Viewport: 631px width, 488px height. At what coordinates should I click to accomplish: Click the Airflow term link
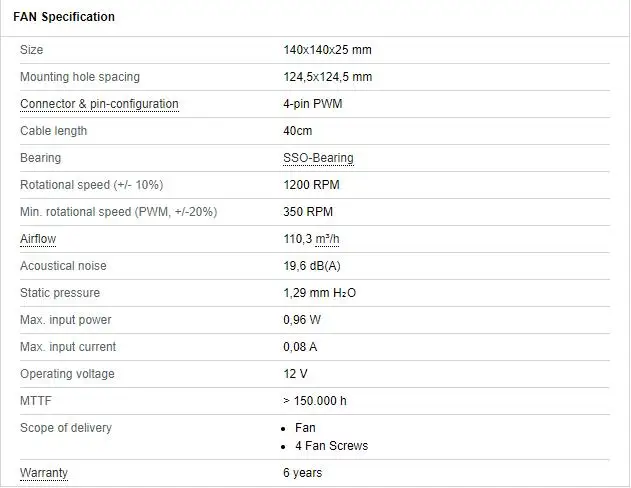[38, 239]
